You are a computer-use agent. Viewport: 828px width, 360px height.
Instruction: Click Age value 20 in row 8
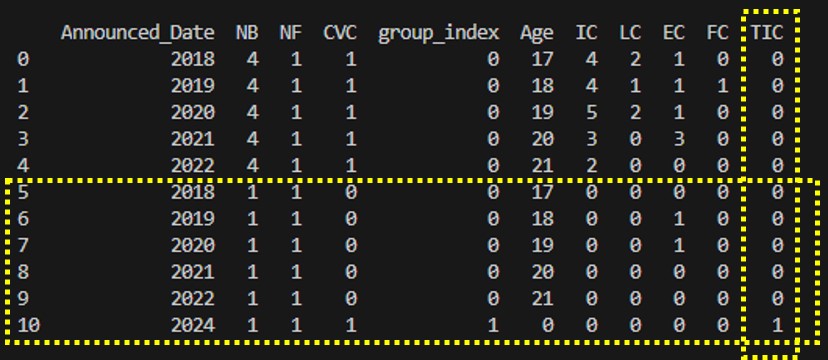(x=542, y=272)
